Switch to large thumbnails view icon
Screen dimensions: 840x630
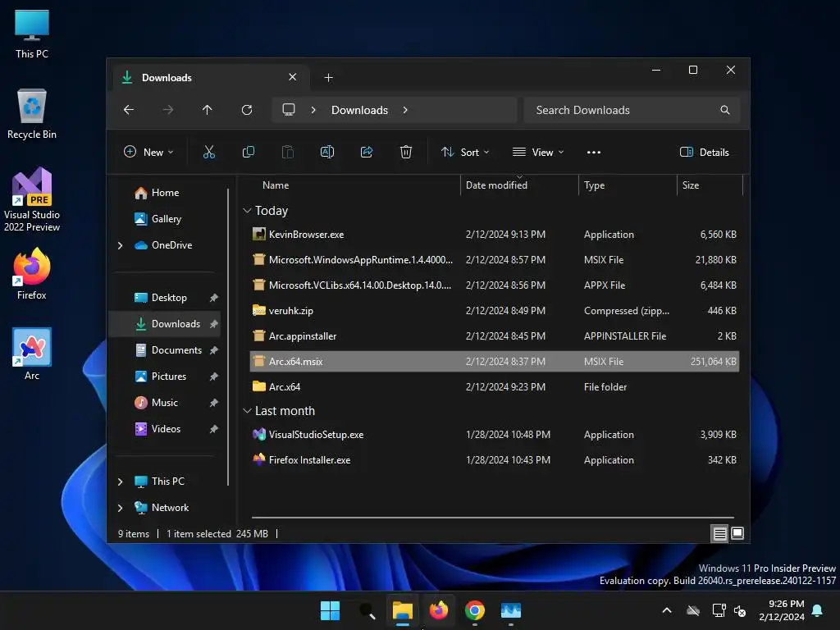(737, 533)
